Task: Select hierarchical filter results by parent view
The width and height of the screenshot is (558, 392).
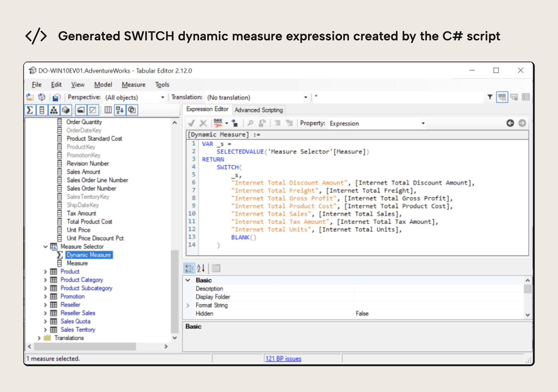Action: click(x=502, y=97)
